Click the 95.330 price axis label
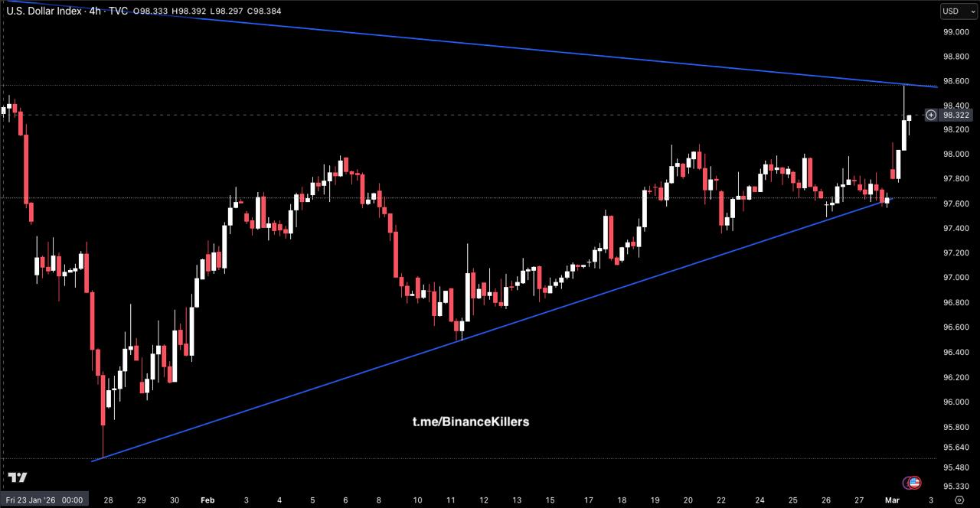980x508 pixels. 956,486
